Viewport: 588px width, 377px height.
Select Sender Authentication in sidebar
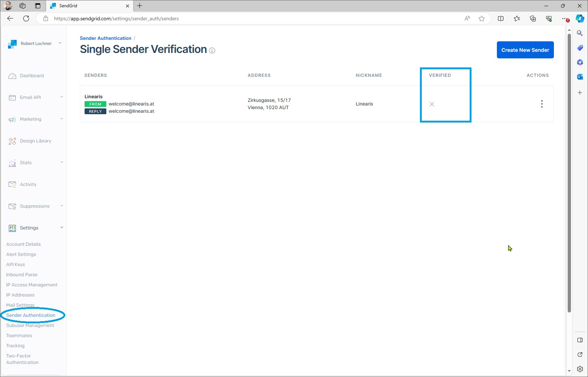tap(31, 315)
